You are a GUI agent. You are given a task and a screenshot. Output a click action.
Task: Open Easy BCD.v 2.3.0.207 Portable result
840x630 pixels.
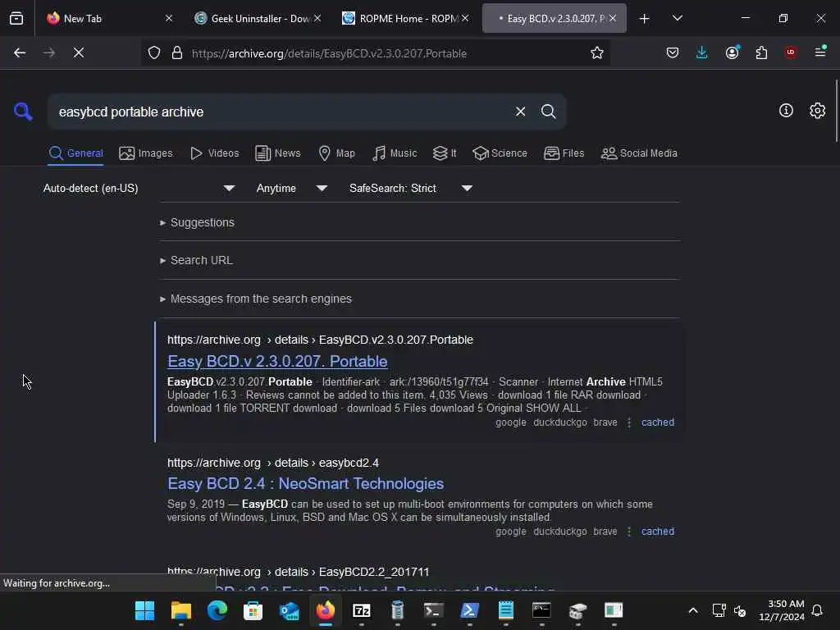point(277,362)
